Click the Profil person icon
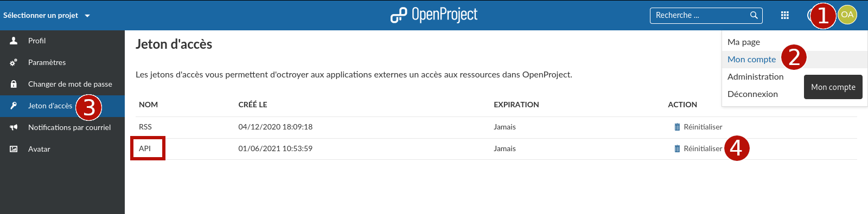This screenshot has height=214, width=868. pyautogui.click(x=14, y=41)
